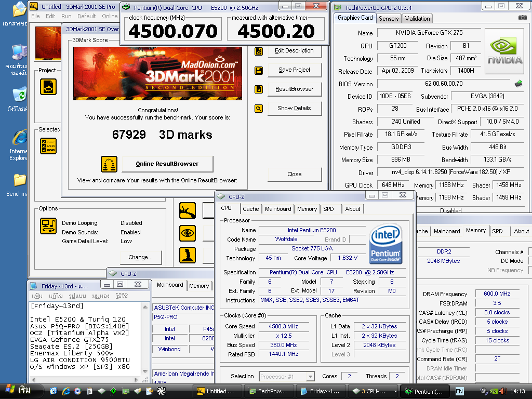Viewport: 532px width, 399px height.
Task: Switch to Cache tab in CPU-Z
Action: pyautogui.click(x=251, y=209)
